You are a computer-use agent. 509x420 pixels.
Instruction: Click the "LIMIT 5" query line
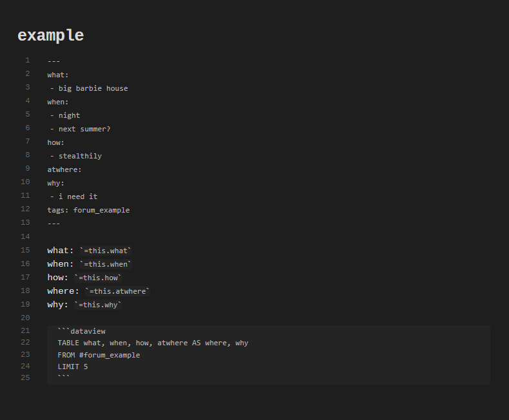73,367
